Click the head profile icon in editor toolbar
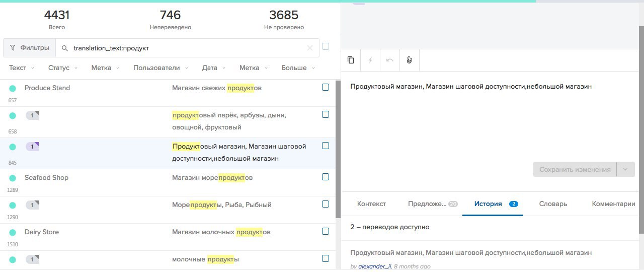This screenshot has width=644, height=272. coord(410,60)
